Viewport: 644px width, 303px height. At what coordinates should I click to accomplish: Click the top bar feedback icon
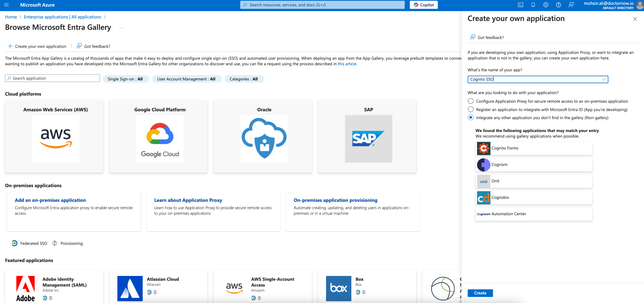tap(571, 5)
